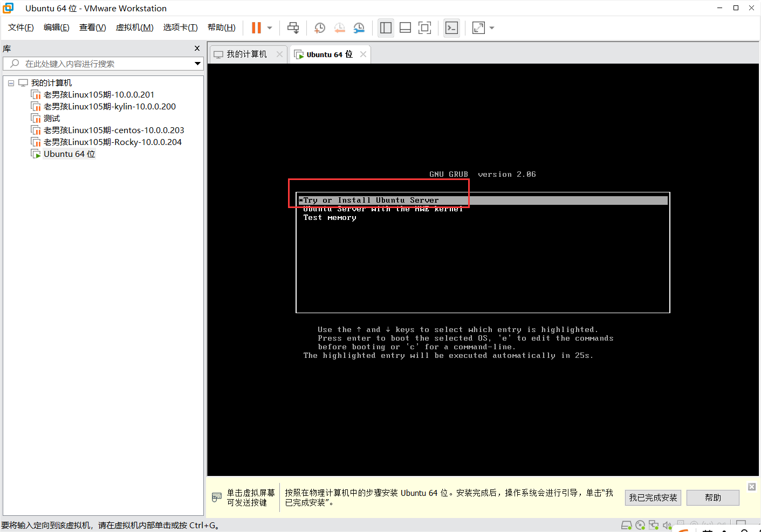Image resolution: width=761 pixels, height=532 pixels.
Task: Open the 选项卡(T) menu
Action: tap(181, 27)
